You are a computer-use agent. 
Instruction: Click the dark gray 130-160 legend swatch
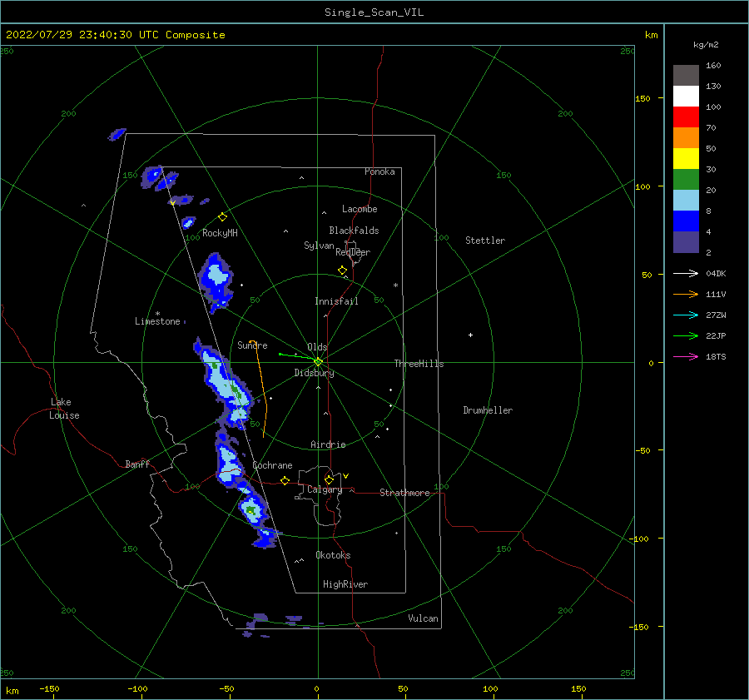[x=686, y=75]
